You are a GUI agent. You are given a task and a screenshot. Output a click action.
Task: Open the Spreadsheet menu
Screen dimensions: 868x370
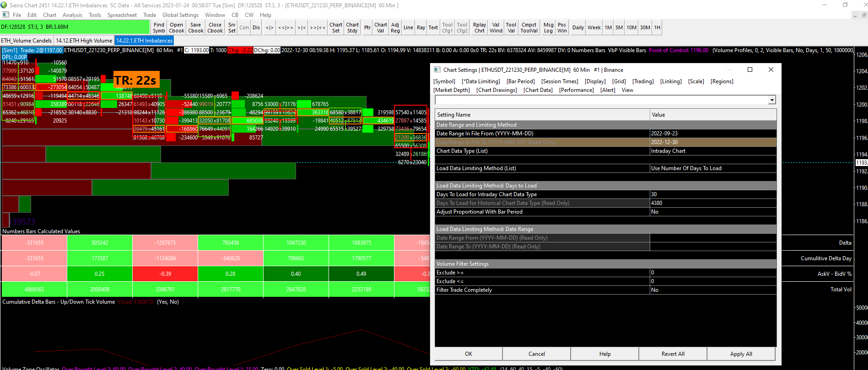click(122, 15)
